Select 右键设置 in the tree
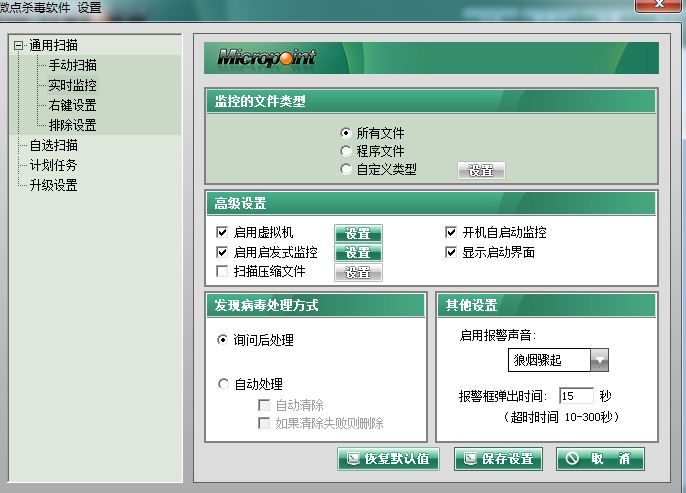 click(x=72, y=105)
